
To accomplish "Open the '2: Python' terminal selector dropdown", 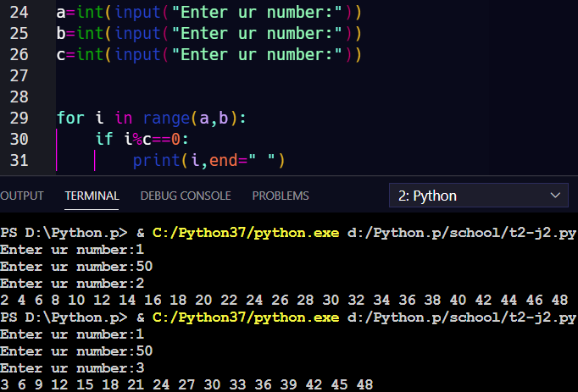I will point(477,196).
